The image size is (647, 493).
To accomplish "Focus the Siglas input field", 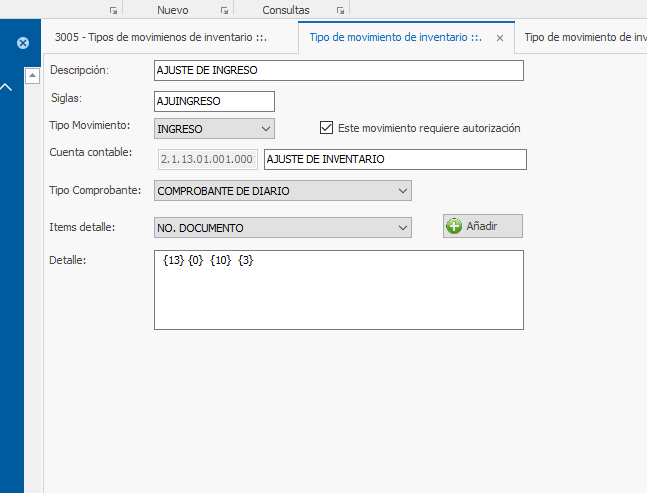I will click(x=214, y=101).
